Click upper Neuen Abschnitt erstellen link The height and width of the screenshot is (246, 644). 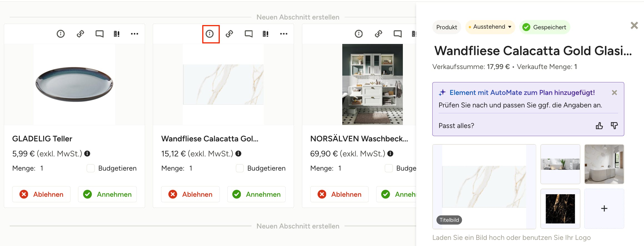tap(298, 17)
